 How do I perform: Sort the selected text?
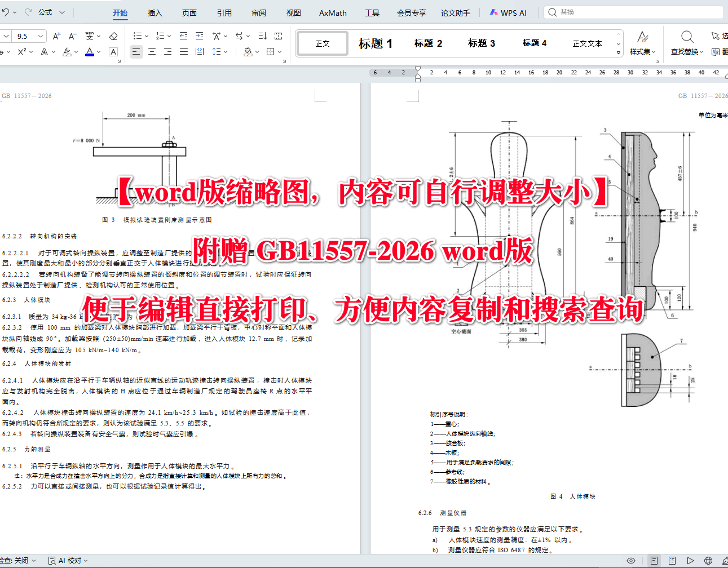263,36
